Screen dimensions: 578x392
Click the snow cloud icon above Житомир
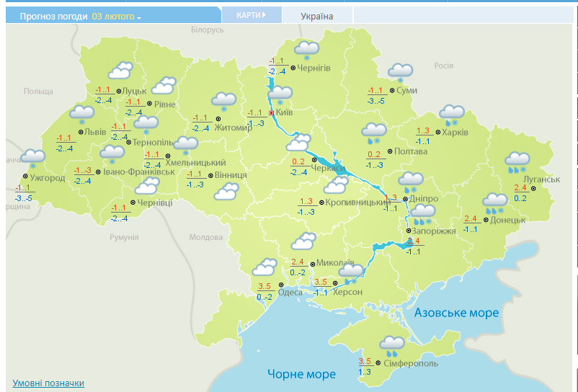point(223,102)
